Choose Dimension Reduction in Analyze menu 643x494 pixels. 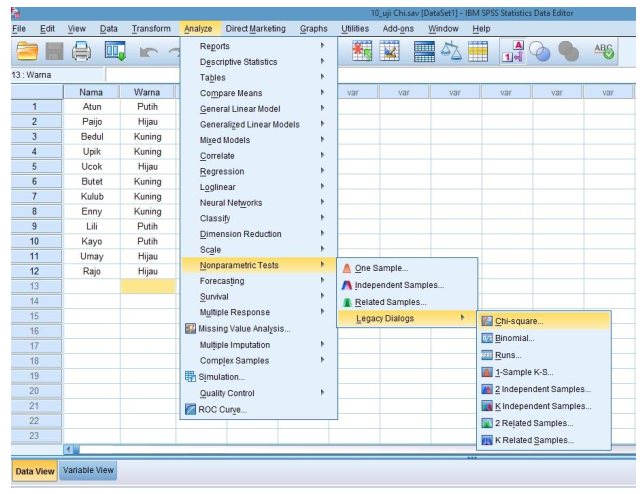click(x=259, y=234)
